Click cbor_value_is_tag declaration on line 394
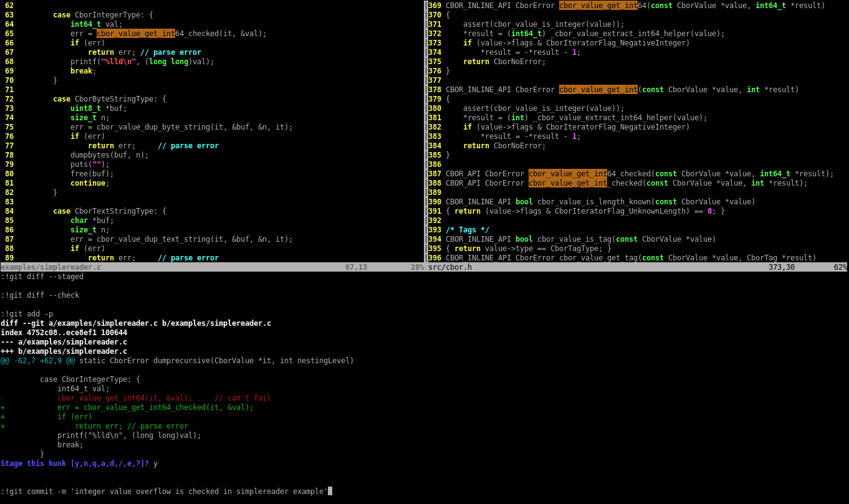The height and width of the screenshot is (504, 849). (581, 239)
